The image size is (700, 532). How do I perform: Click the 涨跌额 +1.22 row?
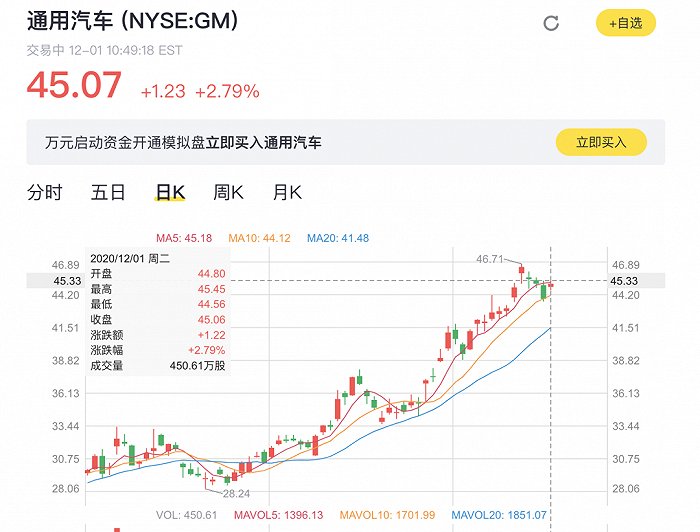pos(158,335)
